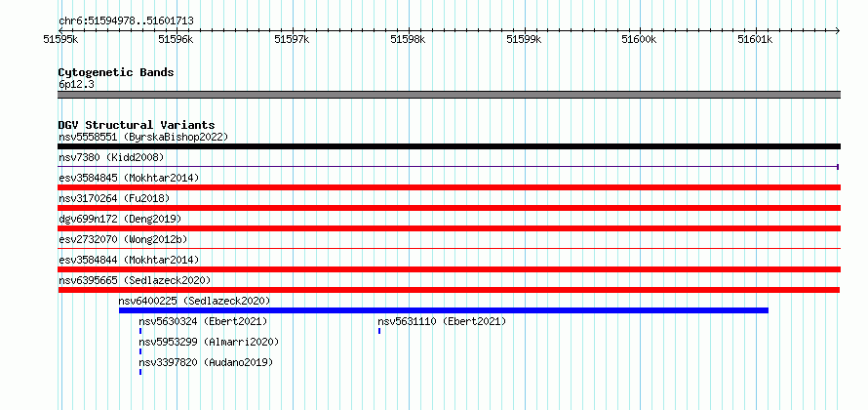Click the DGV Structural Variants track title

click(x=137, y=125)
